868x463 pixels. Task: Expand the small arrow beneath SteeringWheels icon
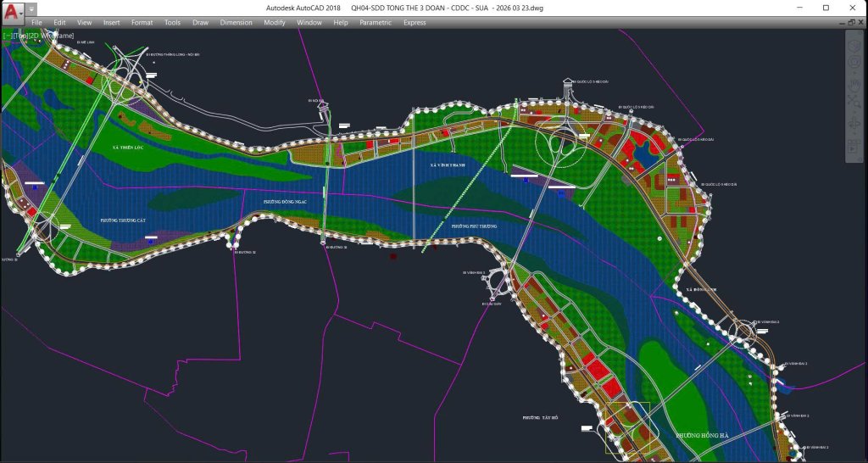click(x=854, y=73)
